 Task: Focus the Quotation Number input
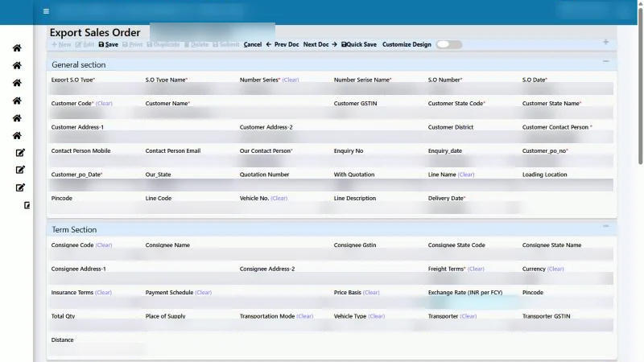[x=284, y=184]
